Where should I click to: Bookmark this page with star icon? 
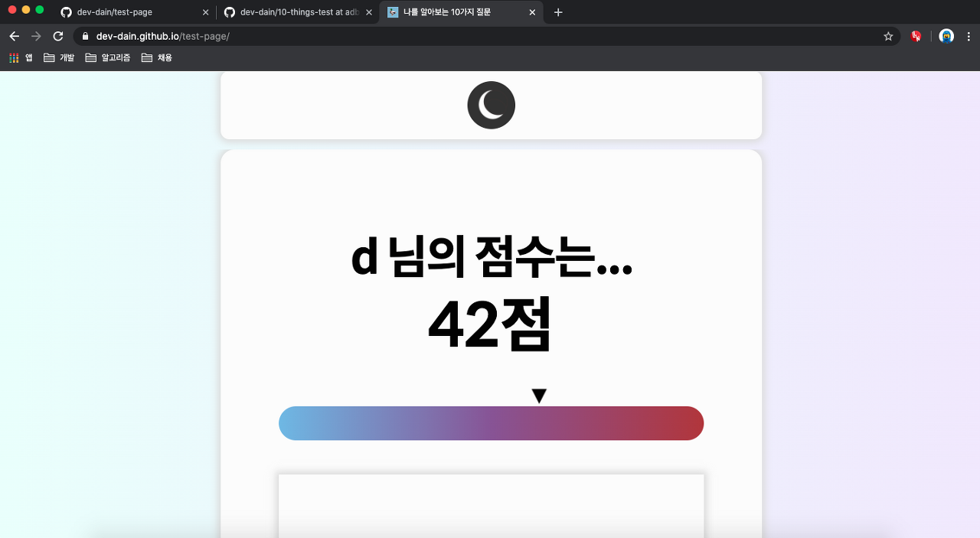coord(888,36)
